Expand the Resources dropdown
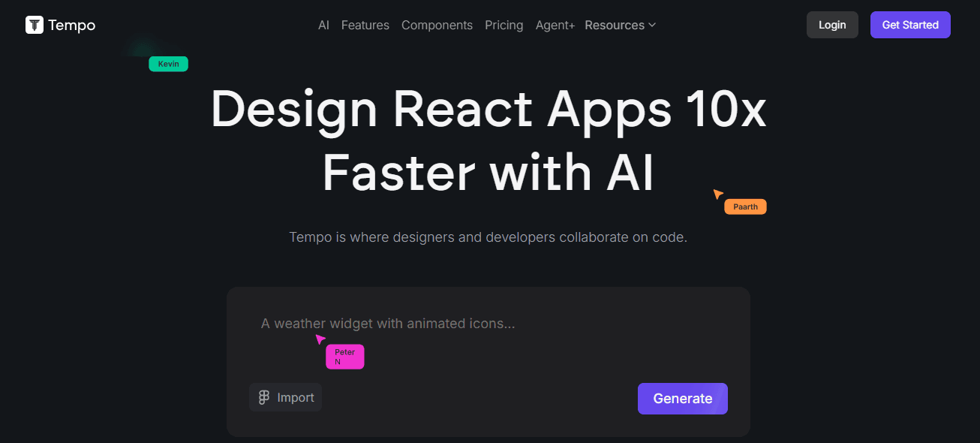This screenshot has height=443, width=980. (x=615, y=25)
